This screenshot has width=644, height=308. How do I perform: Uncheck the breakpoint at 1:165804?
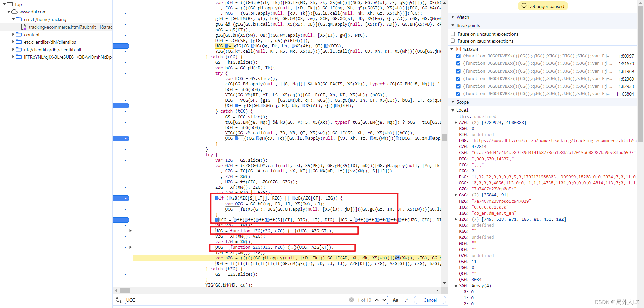tap(458, 94)
